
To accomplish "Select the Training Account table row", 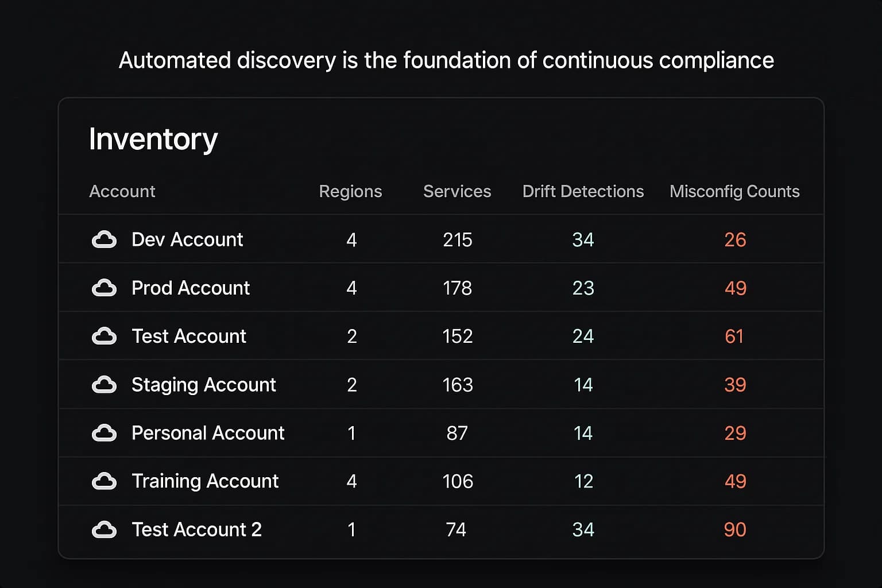I will (441, 481).
